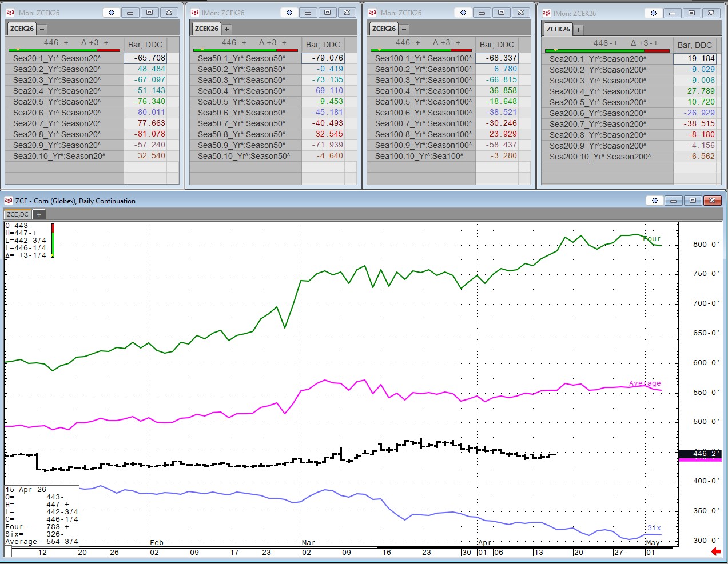728x564 pixels.
Task: Click the chart scroll handle at bottom-left
Action: (8, 551)
